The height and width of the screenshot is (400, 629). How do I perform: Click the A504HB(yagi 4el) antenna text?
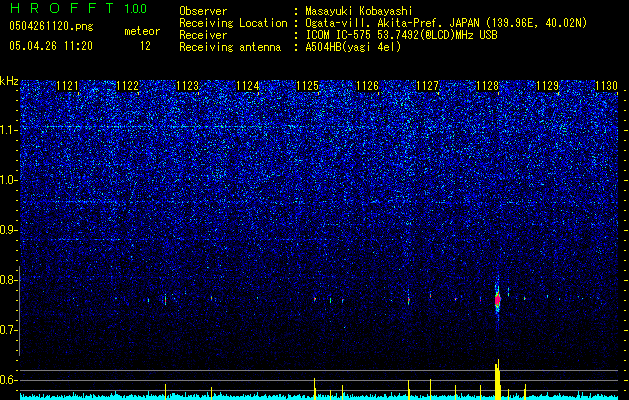point(353,47)
